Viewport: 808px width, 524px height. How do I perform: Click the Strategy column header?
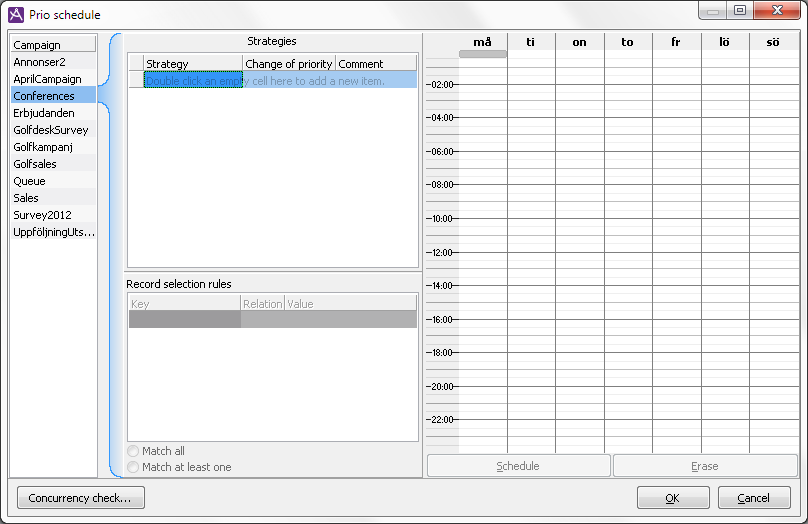(192, 64)
